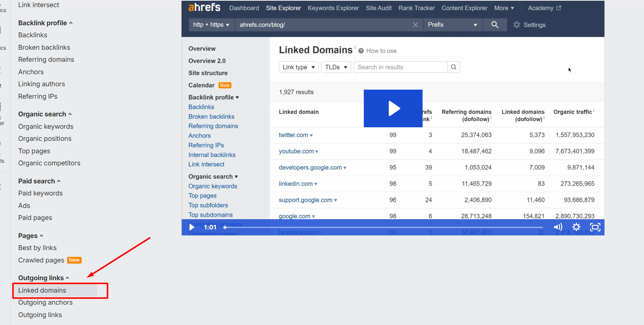Open Site Audit

pyautogui.click(x=378, y=8)
